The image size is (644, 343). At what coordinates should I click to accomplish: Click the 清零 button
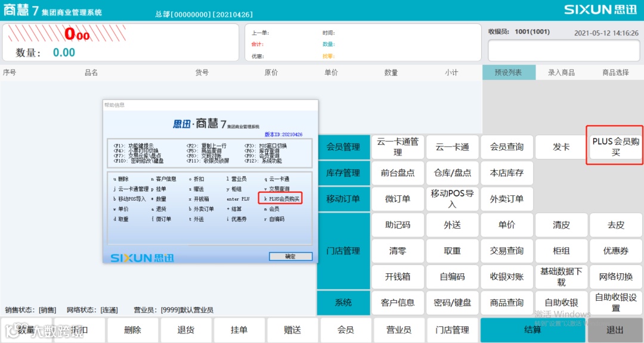point(398,251)
